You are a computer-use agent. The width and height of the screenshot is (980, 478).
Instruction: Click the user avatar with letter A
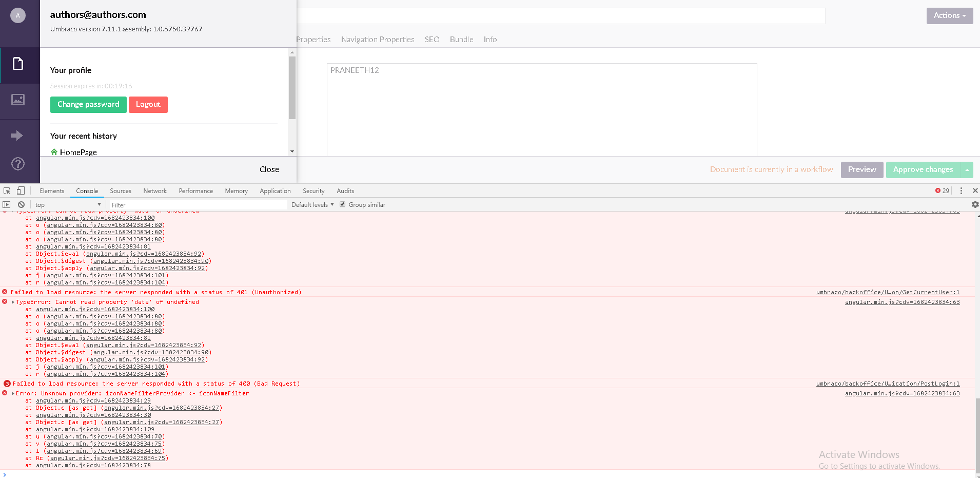click(x=17, y=15)
